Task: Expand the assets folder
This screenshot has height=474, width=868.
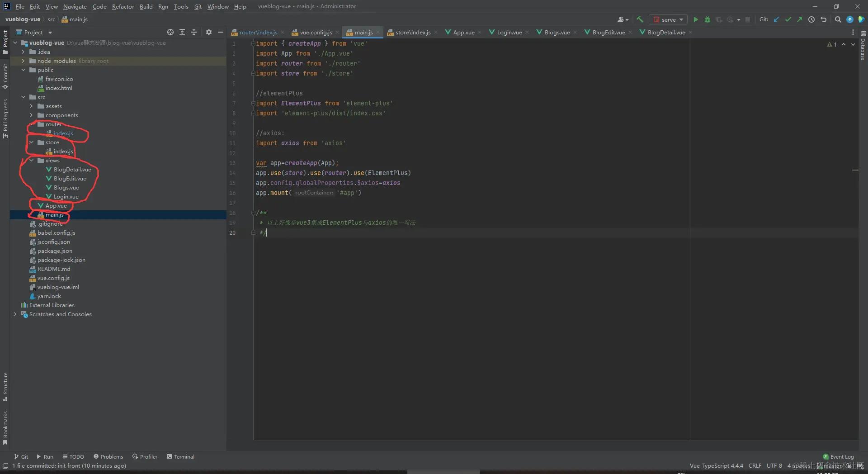Action: [x=32, y=106]
